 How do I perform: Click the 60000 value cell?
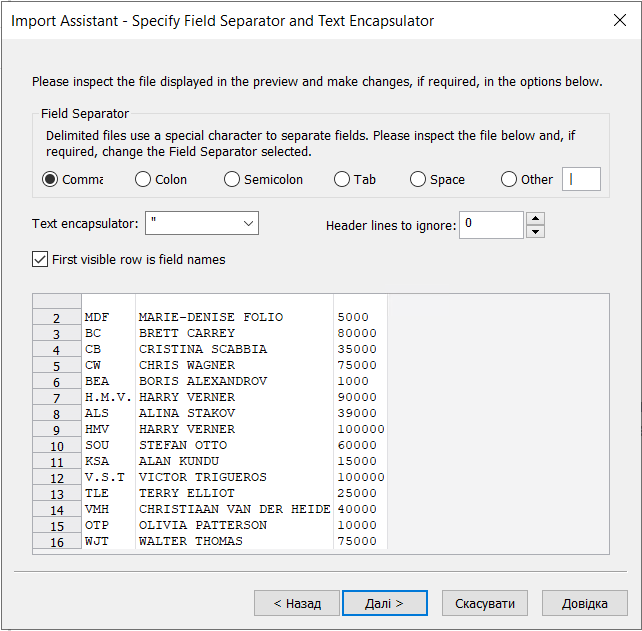360,445
